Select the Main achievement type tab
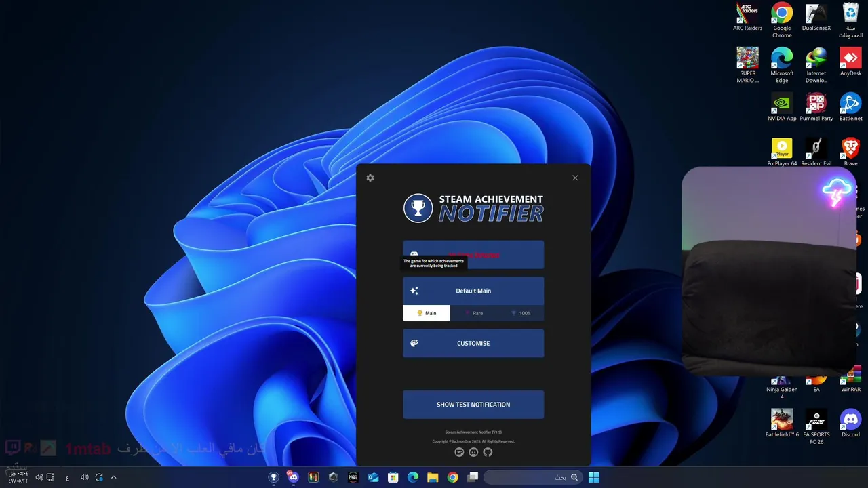The height and width of the screenshot is (488, 868). pyautogui.click(x=427, y=313)
